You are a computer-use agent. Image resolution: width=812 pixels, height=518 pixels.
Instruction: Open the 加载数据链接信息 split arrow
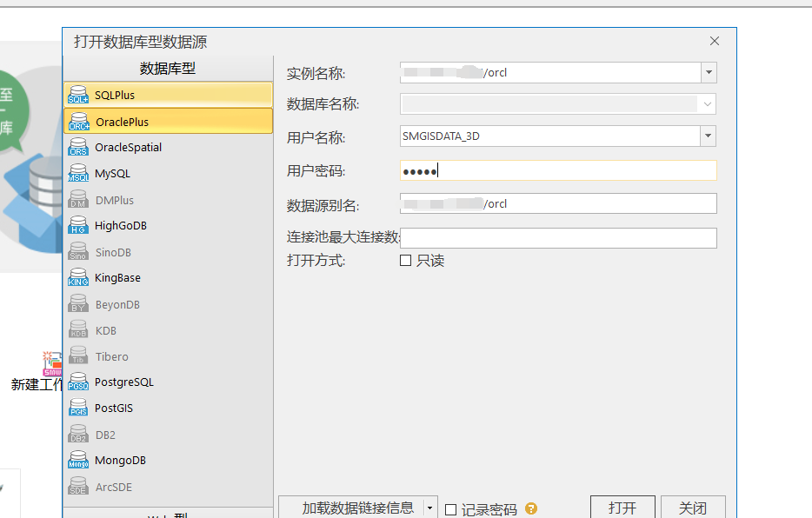(429, 508)
